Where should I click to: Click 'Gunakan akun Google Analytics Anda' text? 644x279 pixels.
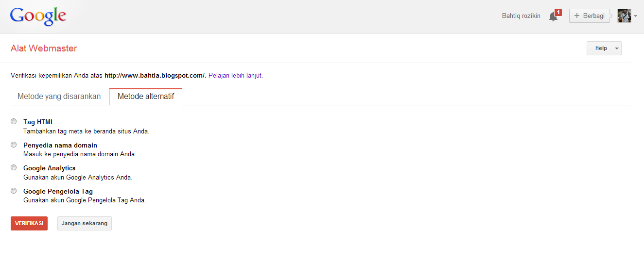78,178
